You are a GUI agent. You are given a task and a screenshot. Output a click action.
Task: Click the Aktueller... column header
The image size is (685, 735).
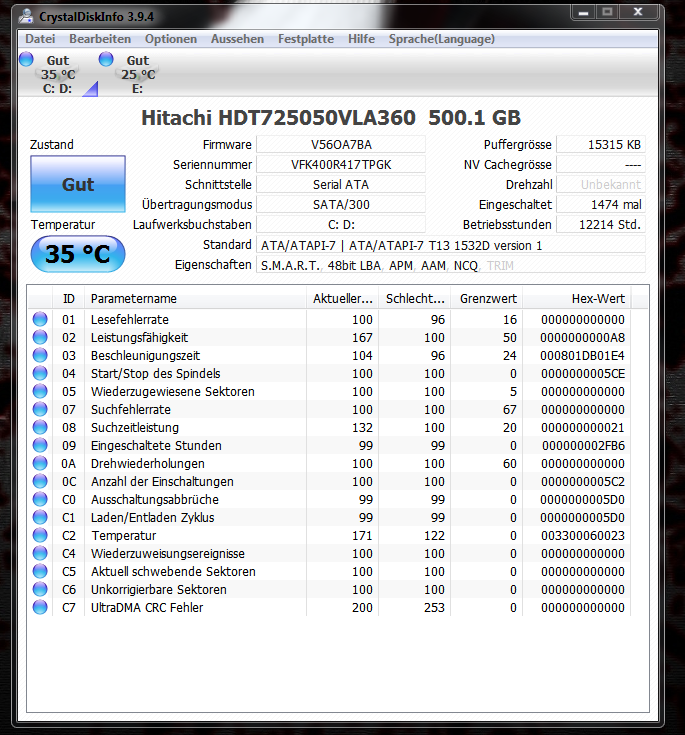click(x=343, y=299)
